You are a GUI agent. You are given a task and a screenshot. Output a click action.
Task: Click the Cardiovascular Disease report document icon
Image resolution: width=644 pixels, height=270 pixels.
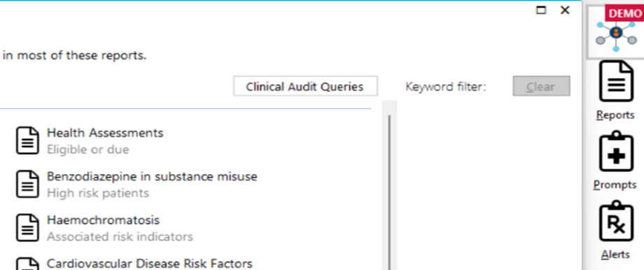click(27, 264)
